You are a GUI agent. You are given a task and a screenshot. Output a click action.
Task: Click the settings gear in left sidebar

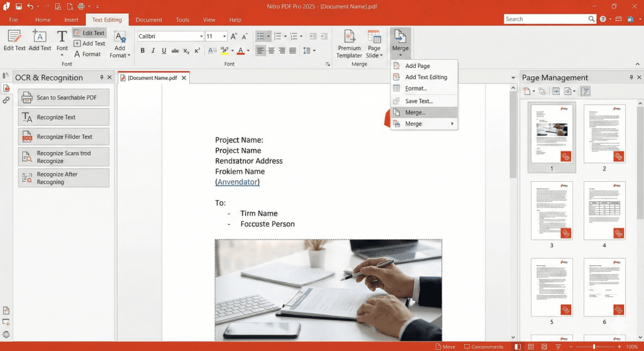coord(6,334)
